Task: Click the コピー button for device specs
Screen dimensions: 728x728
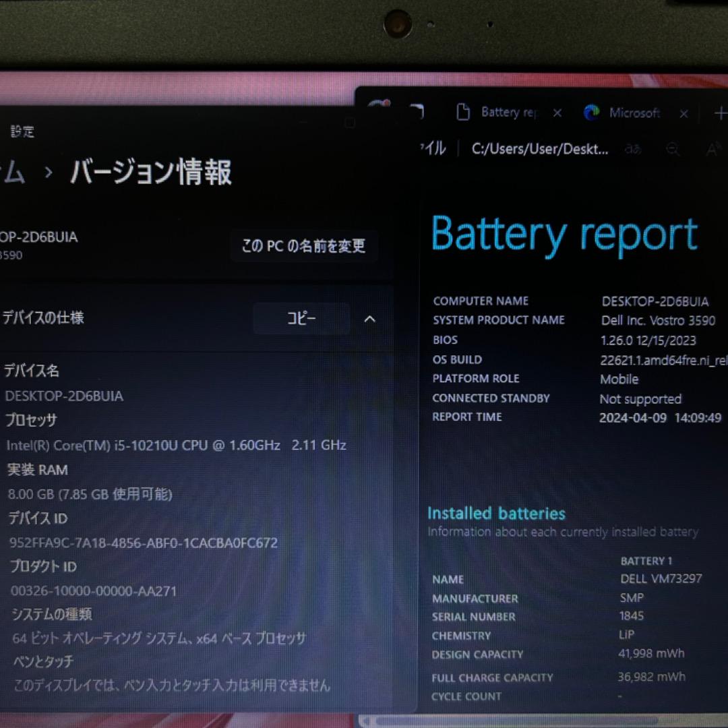Action: point(301,318)
